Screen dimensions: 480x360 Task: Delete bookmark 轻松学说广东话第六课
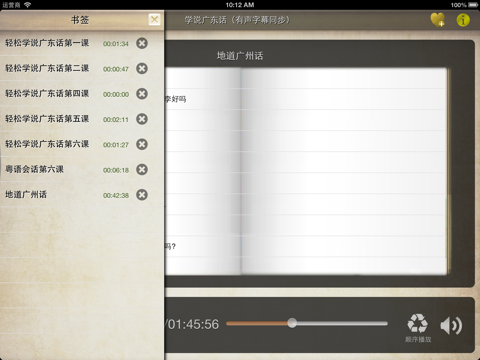[x=142, y=144]
